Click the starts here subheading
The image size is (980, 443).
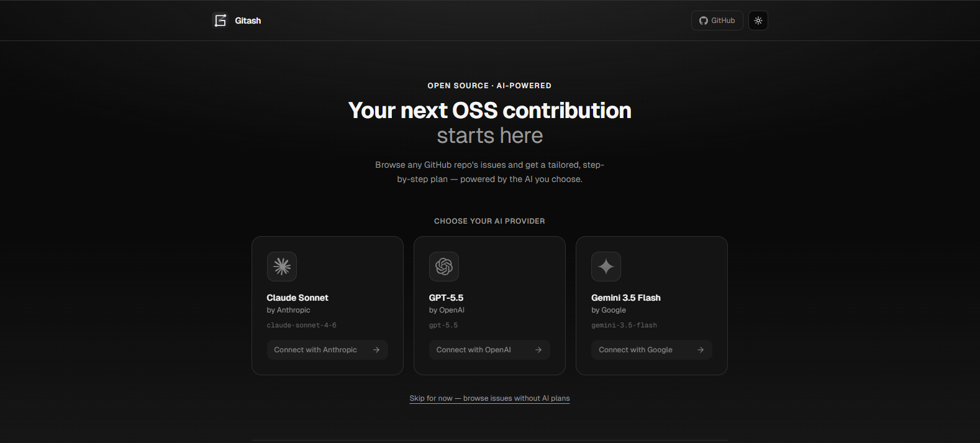[489, 135]
